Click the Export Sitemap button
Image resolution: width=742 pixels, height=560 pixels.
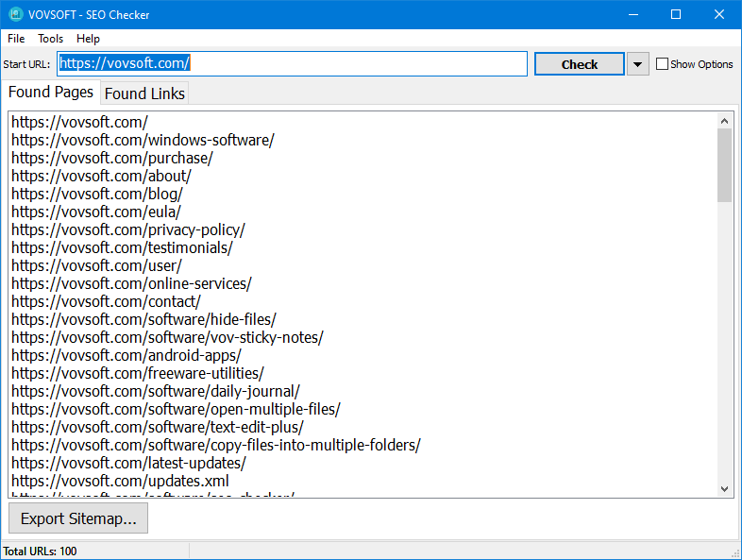click(78, 518)
